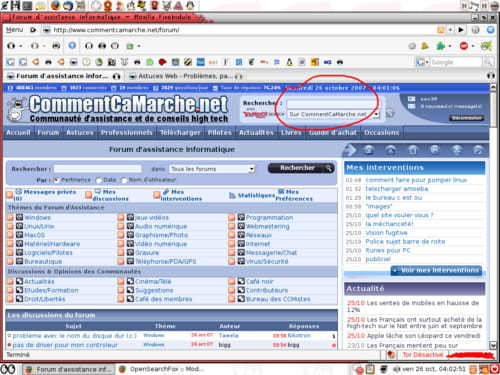Select the Pertinence radio button
Viewport: 500px width, 375px height.
pos(56,180)
